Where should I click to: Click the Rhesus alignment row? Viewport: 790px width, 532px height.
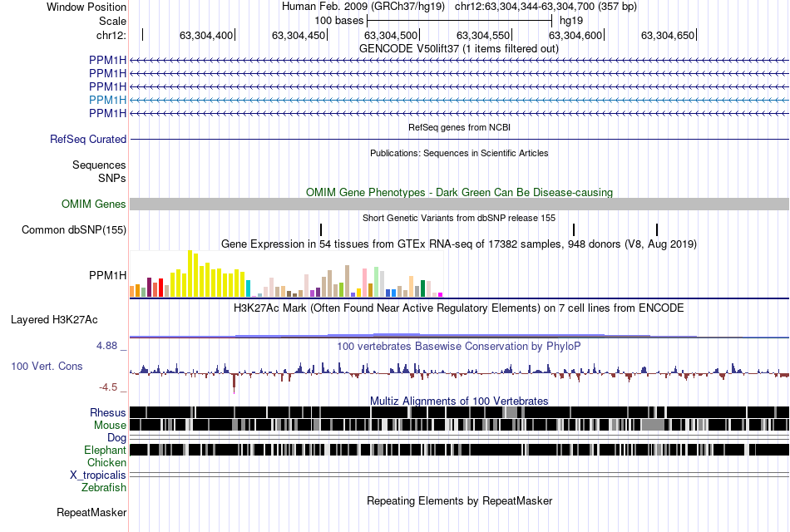coord(460,412)
